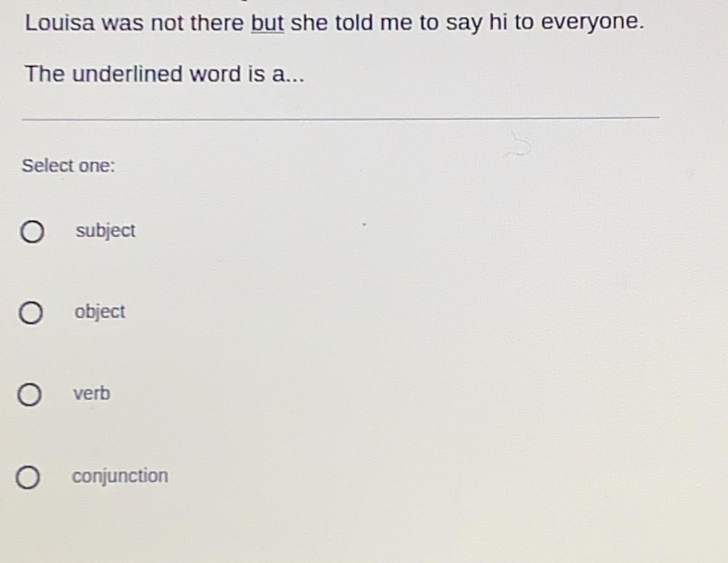Image resolution: width=728 pixels, height=563 pixels.
Task: Click the "subject" answer label text
Action: (105, 231)
